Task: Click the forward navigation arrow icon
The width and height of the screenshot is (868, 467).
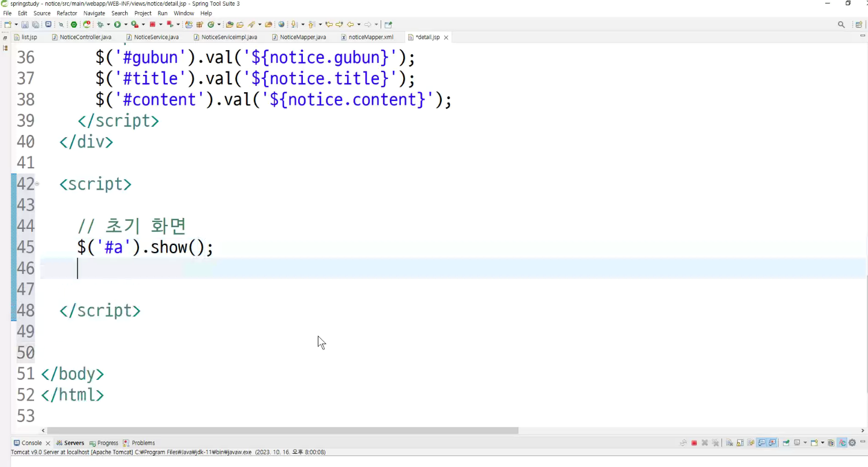Action: pos(367,25)
